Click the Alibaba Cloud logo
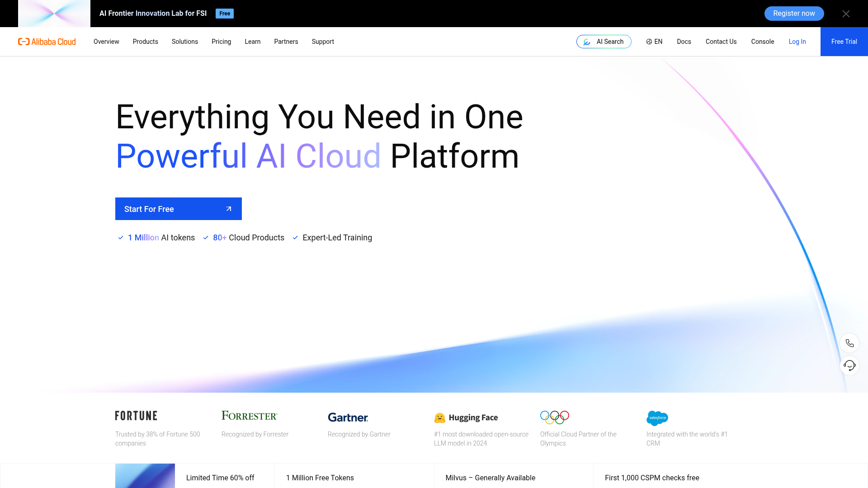The image size is (868, 488). pos(47,42)
